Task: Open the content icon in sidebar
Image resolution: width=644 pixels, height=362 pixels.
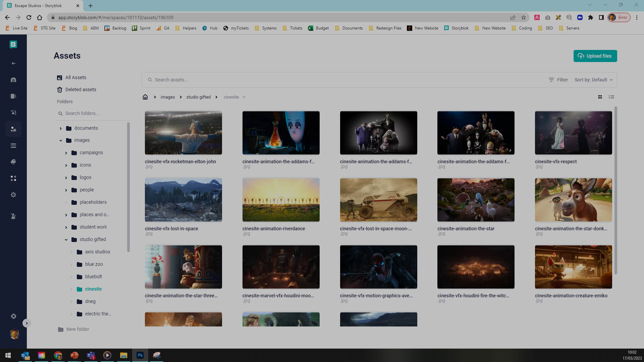Action: pos(13,96)
